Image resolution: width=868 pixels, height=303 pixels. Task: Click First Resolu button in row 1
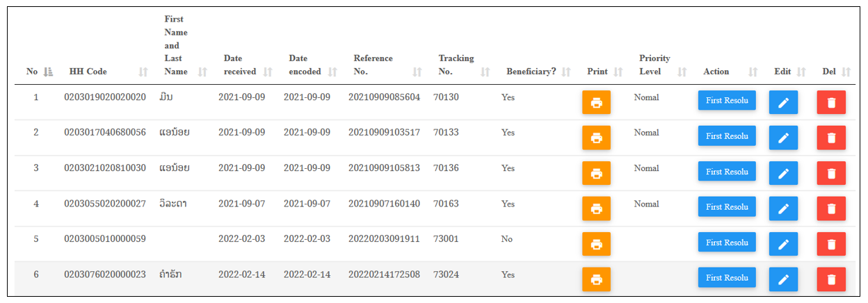point(727,100)
